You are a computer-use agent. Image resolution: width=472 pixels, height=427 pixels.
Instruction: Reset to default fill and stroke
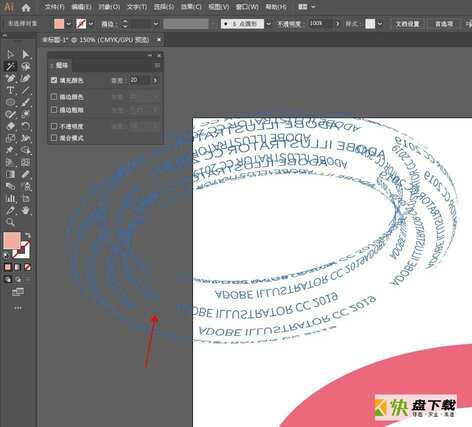[6, 256]
